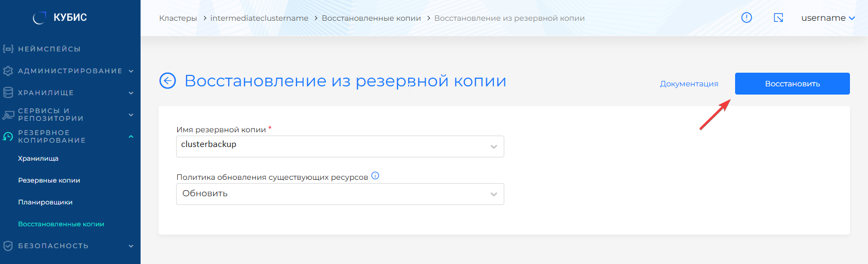Image resolution: width=868 pixels, height=264 pixels.
Task: Click the info icon next to update policy
Action: click(375, 176)
